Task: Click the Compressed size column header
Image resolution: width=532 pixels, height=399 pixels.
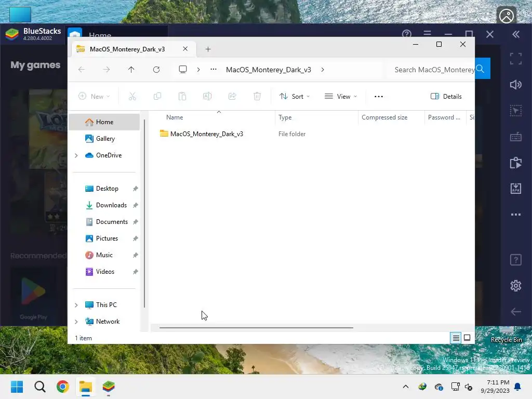Action: pyautogui.click(x=391, y=117)
